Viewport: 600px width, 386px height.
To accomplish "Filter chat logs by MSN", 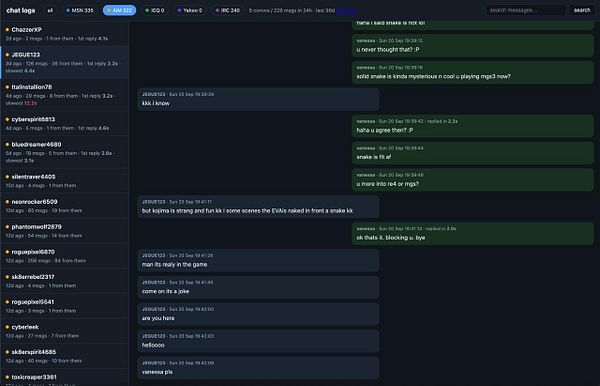I will point(80,10).
